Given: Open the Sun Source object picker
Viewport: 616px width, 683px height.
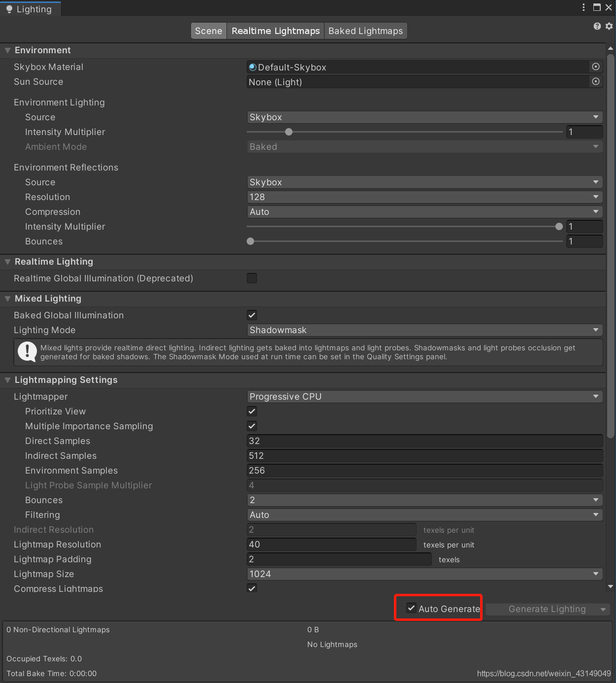Looking at the screenshot, I should [x=596, y=82].
